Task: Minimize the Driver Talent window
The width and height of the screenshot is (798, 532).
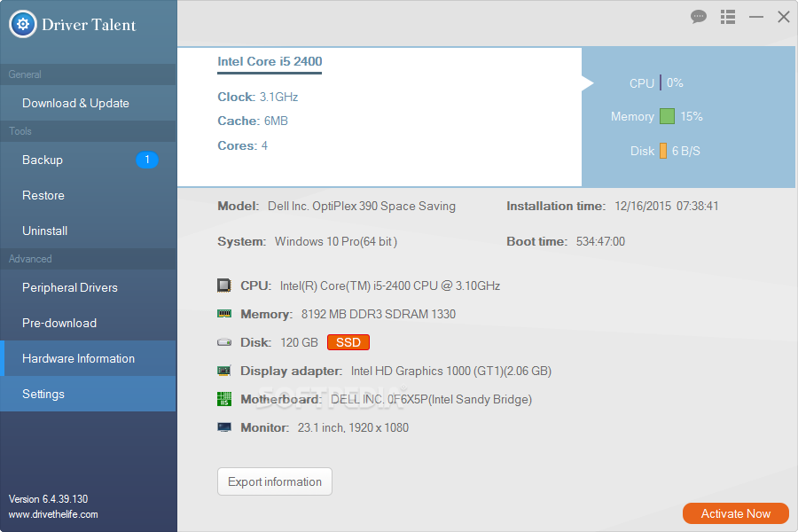Action: tap(756, 17)
